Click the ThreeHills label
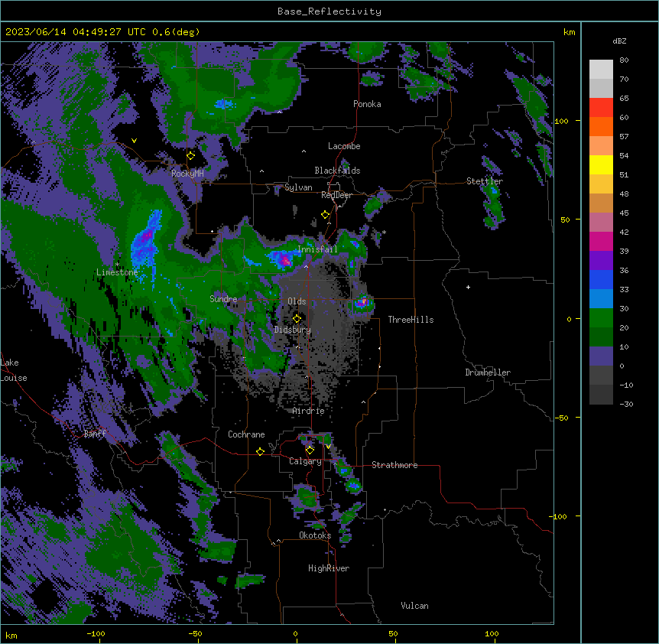This screenshot has width=659, height=644. pyautogui.click(x=411, y=320)
